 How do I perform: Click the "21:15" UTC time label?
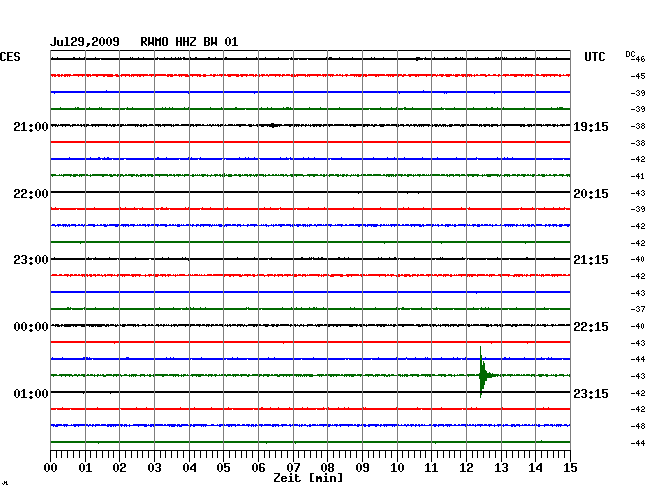tap(591, 260)
